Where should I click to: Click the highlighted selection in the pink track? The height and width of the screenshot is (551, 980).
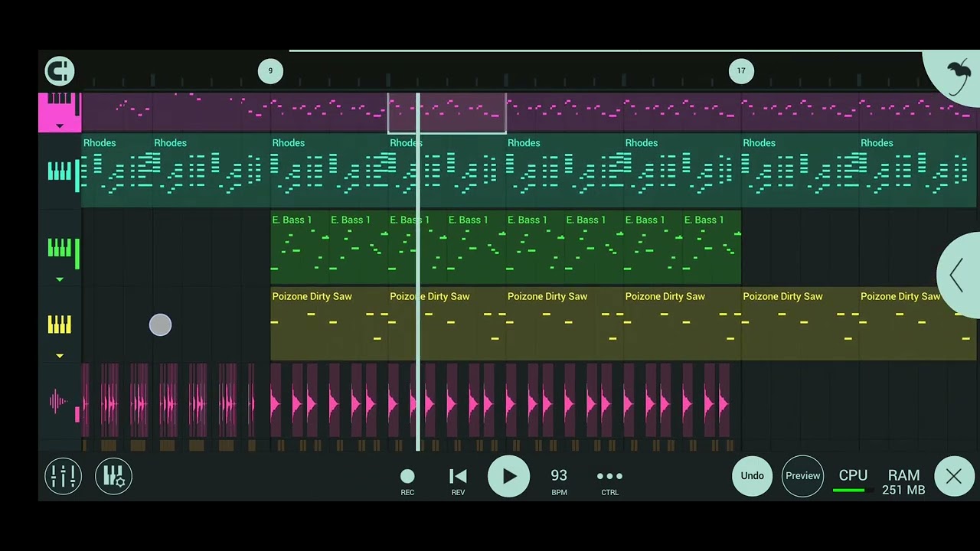click(x=447, y=113)
